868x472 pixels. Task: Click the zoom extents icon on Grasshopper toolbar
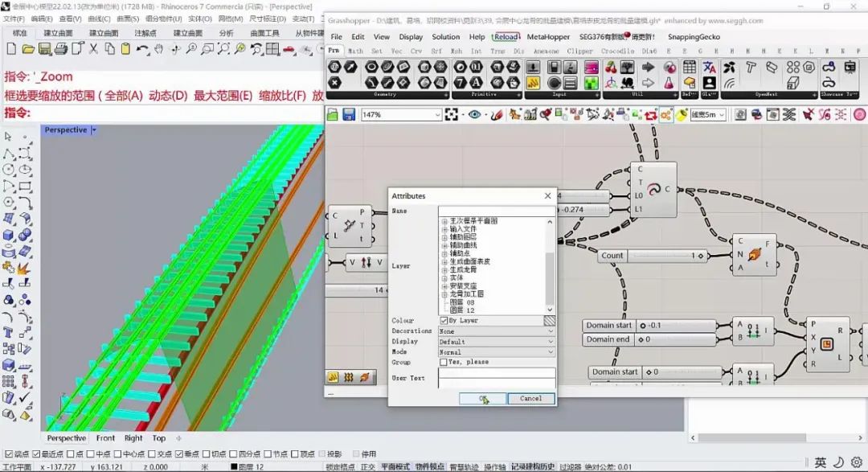point(452,115)
